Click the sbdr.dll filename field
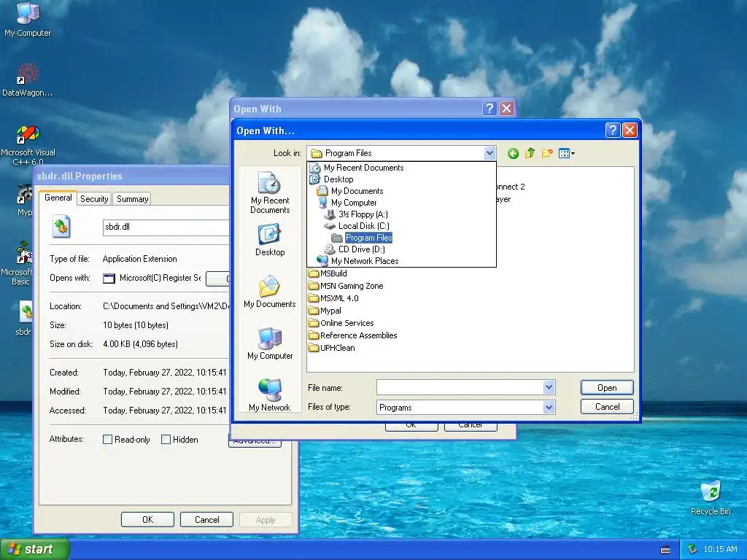747x560 pixels. (166, 227)
